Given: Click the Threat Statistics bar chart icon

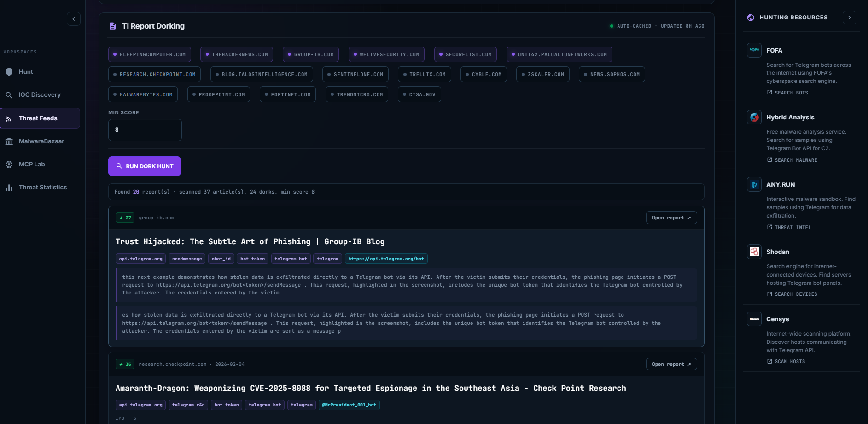Looking at the screenshot, I should 9,188.
